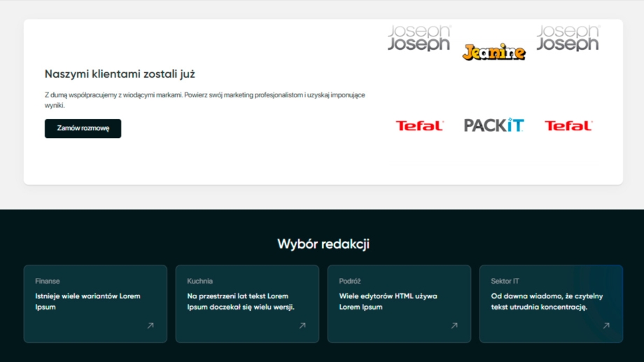
Task: Open Sektor IT card via its arrow icon
Action: coord(606,326)
